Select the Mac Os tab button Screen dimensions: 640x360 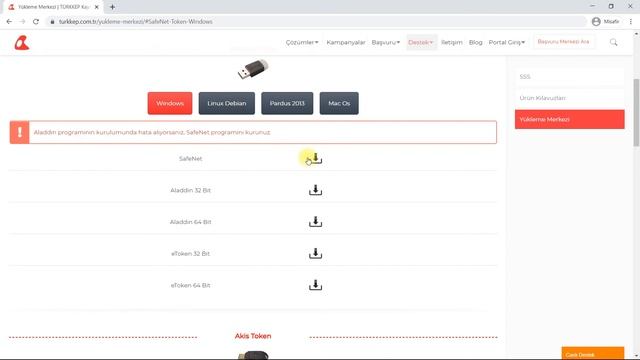coord(339,103)
